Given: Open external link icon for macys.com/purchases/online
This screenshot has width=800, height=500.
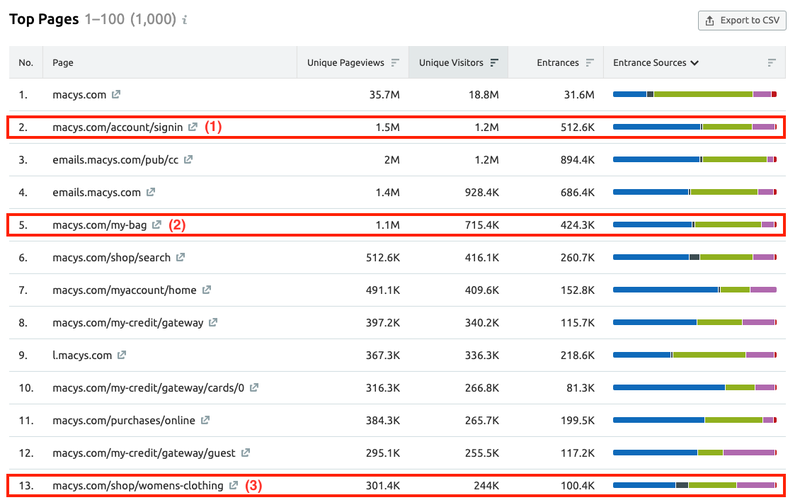Looking at the screenshot, I should point(205,420).
